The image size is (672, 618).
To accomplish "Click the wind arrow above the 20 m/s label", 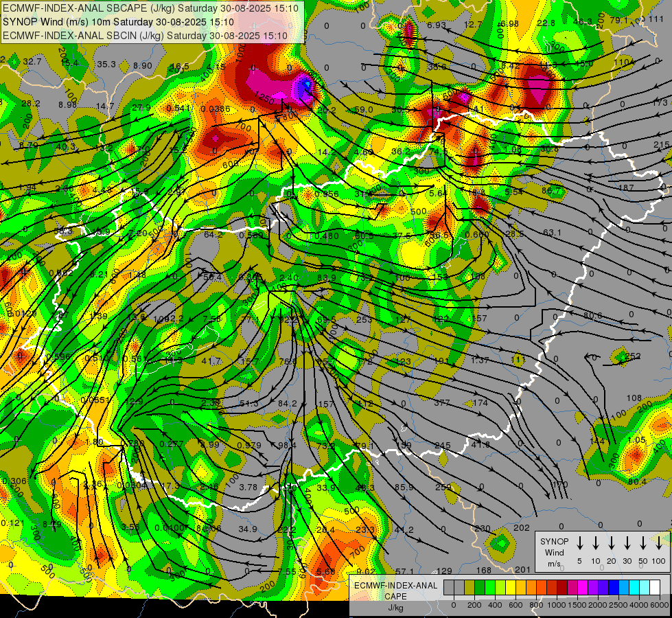I will click(x=611, y=543).
